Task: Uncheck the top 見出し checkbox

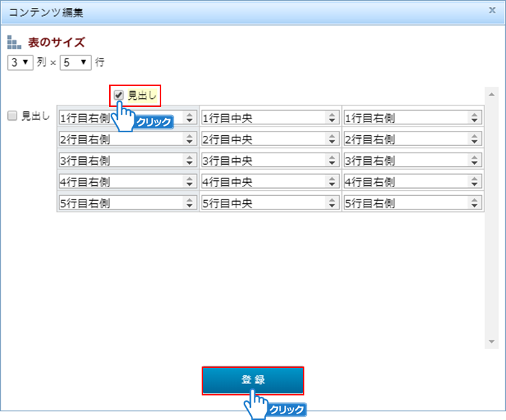Action: click(119, 95)
